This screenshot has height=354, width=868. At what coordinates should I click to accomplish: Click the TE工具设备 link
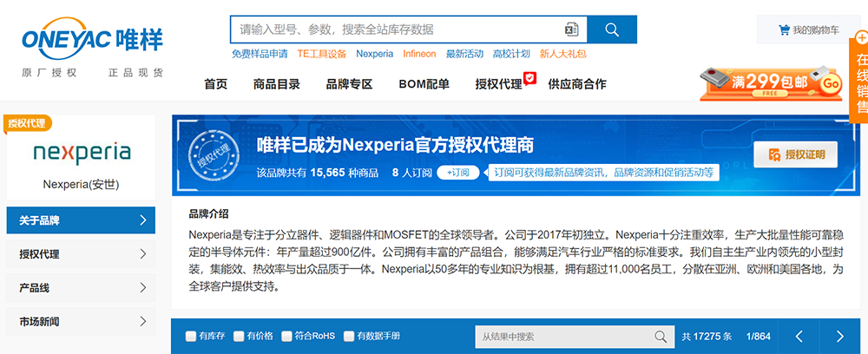click(322, 54)
